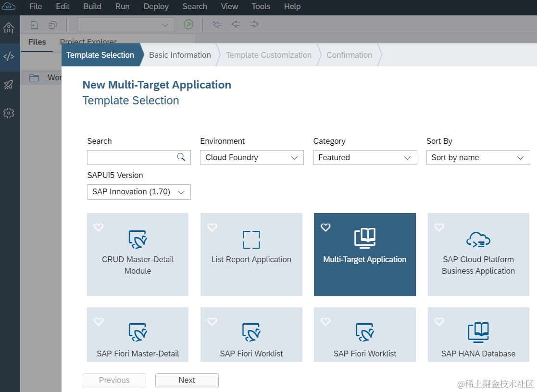The height and width of the screenshot is (392, 537).
Task: Click the navigate back arrow icon
Action: click(x=236, y=24)
